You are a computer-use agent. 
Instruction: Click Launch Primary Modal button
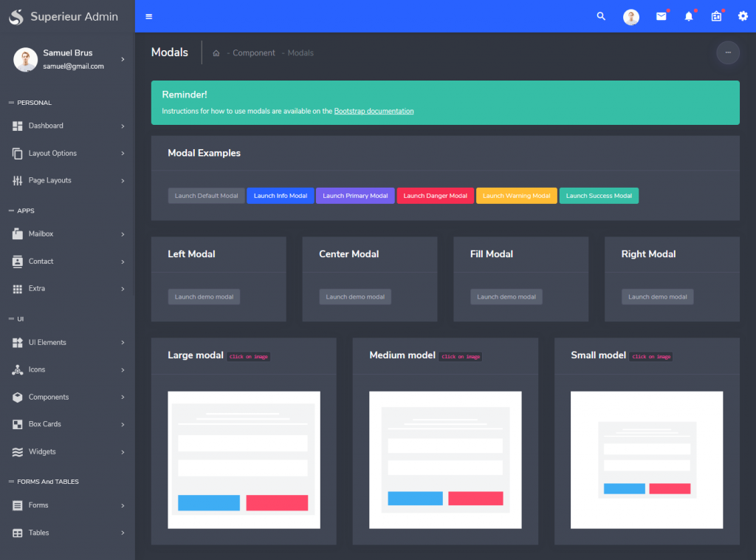355,196
